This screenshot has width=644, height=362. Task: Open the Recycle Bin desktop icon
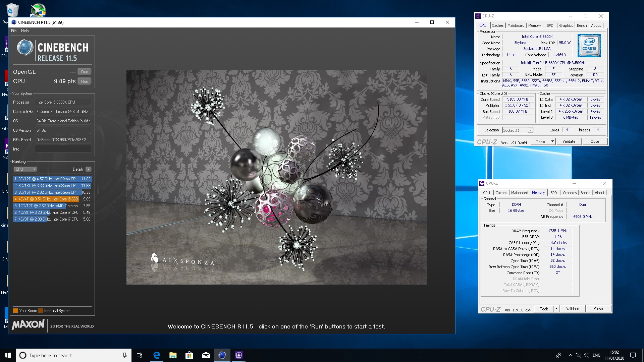tap(12, 10)
